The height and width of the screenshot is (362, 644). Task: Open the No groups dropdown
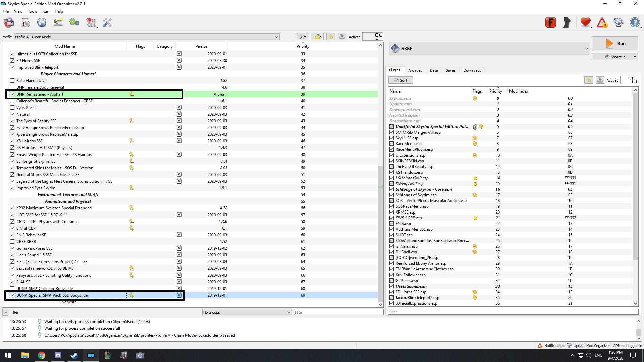[x=247, y=312]
